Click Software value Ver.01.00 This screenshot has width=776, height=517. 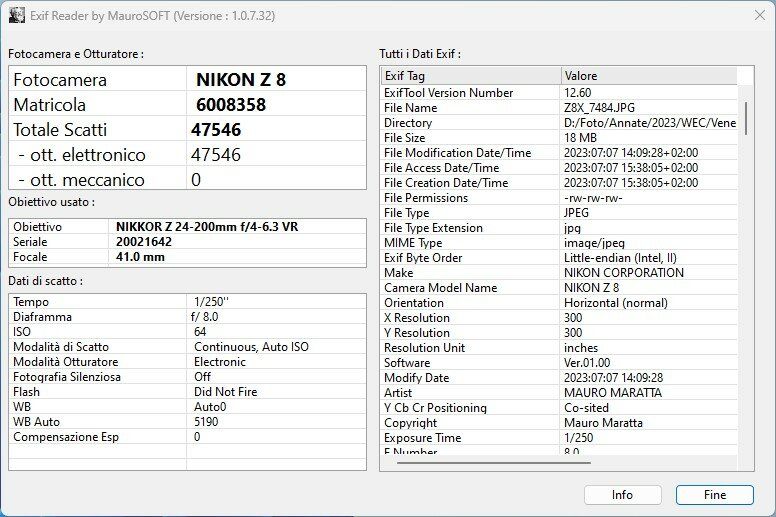coord(587,363)
